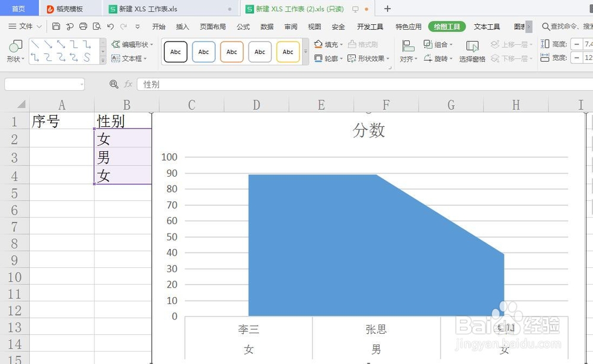
Task: Click the magnifier zoom icon near formula bar
Action: (x=114, y=84)
